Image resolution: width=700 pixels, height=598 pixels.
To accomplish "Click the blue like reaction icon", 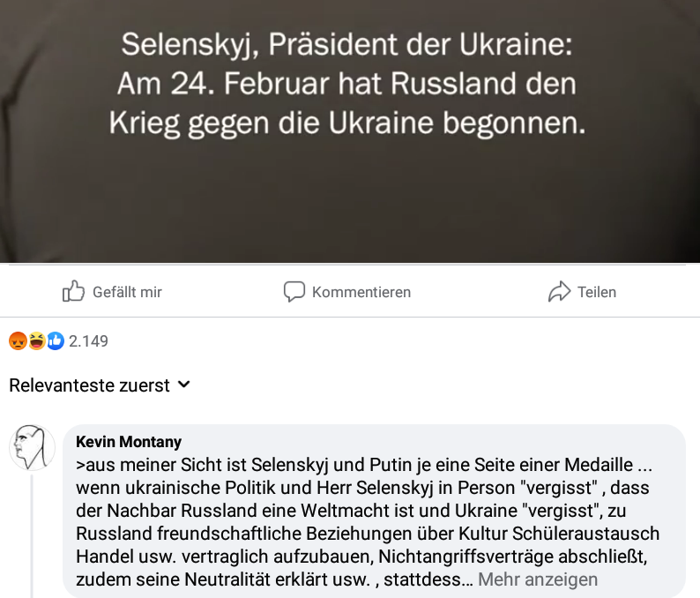I will tap(56, 341).
